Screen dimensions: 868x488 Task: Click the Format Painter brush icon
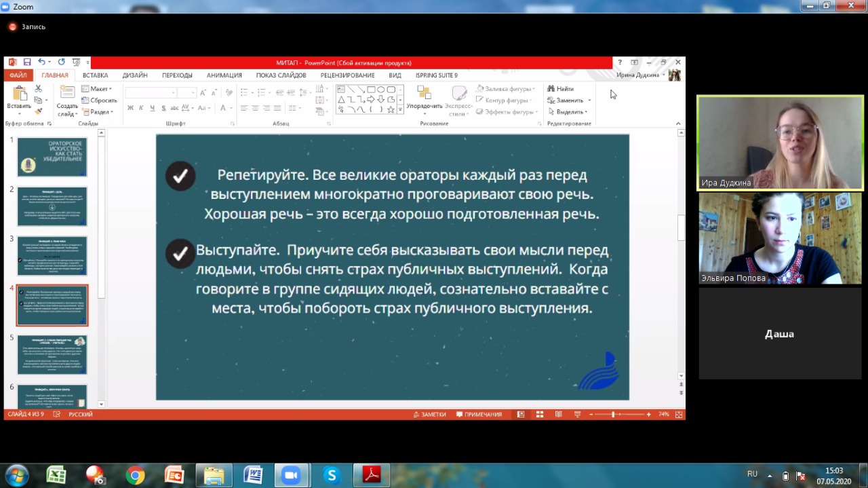click(x=38, y=111)
